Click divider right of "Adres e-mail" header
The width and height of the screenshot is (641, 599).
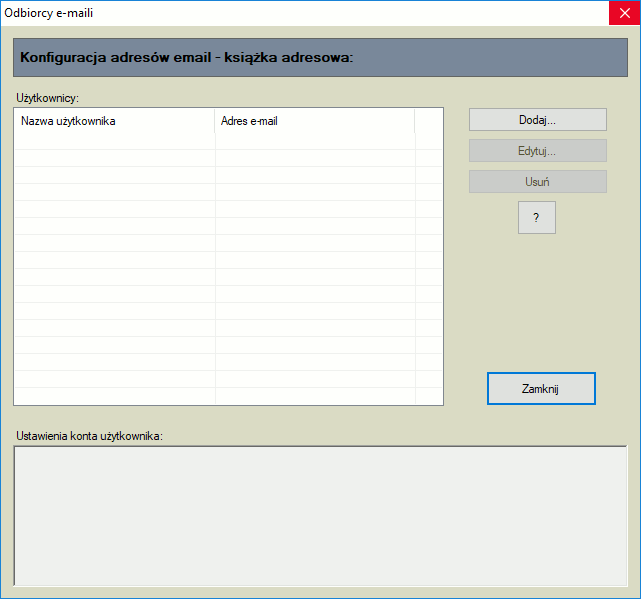(414, 121)
